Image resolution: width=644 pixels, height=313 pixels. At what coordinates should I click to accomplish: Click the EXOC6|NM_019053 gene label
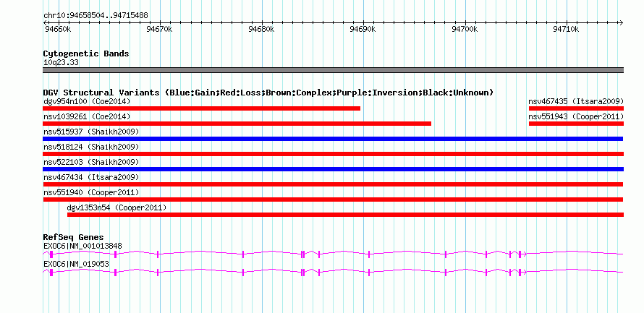76,264
